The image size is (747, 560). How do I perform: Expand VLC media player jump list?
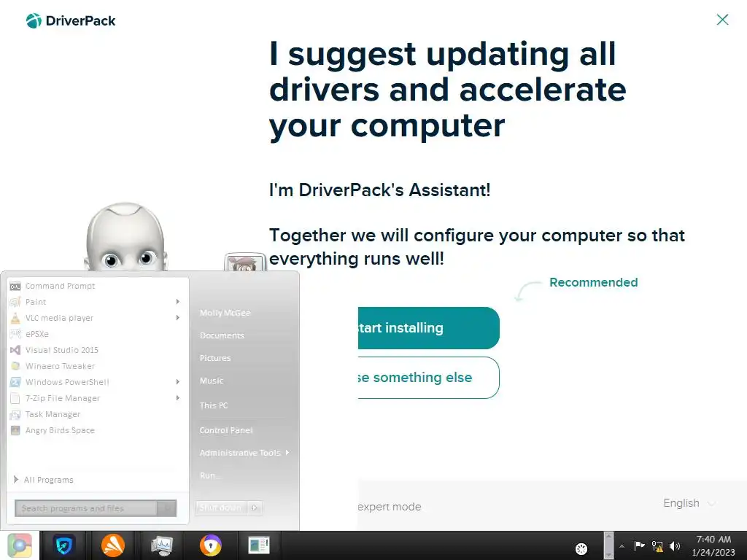tap(178, 318)
